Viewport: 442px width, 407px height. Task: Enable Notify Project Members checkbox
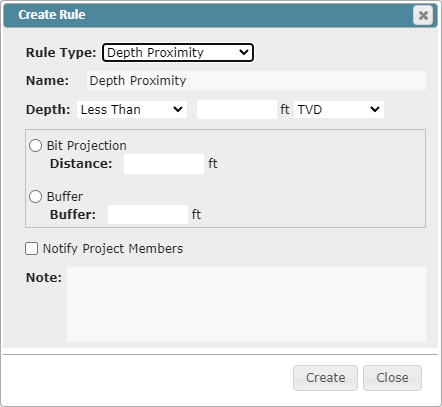(32, 249)
